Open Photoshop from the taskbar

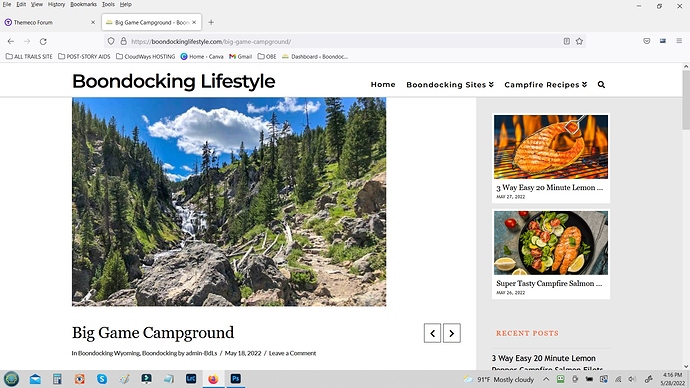(235, 379)
